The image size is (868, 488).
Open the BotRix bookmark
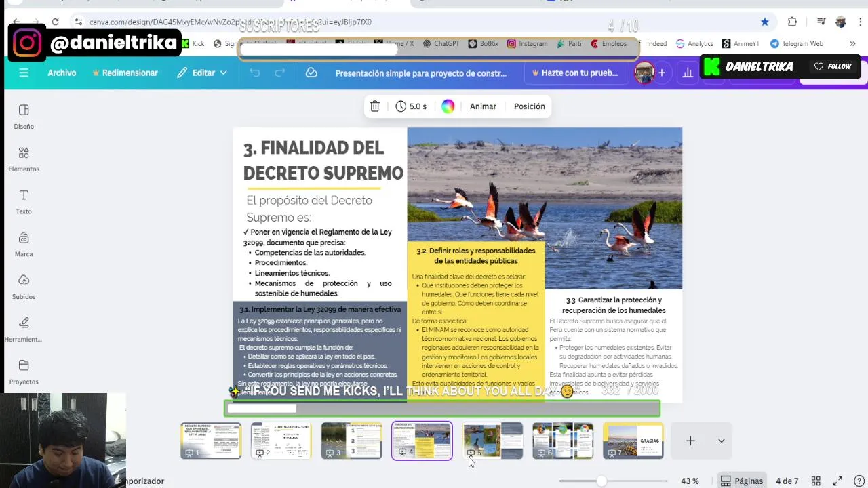[x=483, y=43]
